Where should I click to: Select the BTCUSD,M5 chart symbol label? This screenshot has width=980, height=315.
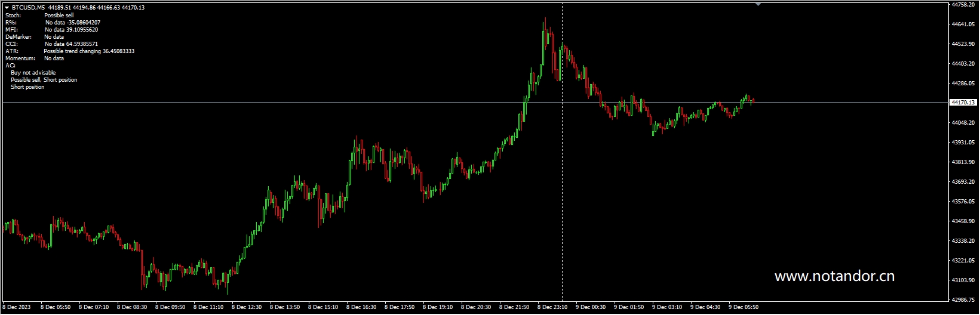click(x=28, y=8)
